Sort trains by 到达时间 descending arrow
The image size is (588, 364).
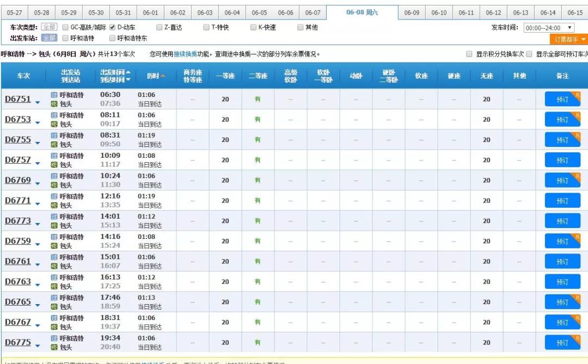click(128, 80)
